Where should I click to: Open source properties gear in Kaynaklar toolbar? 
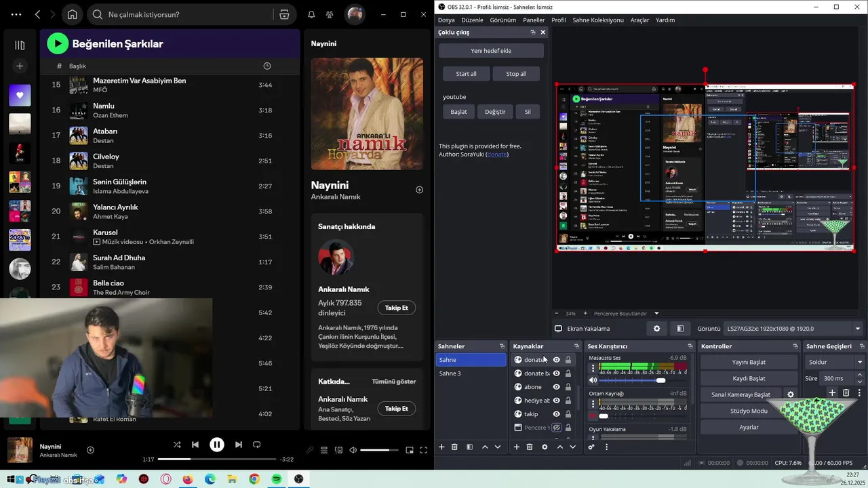[544, 447]
